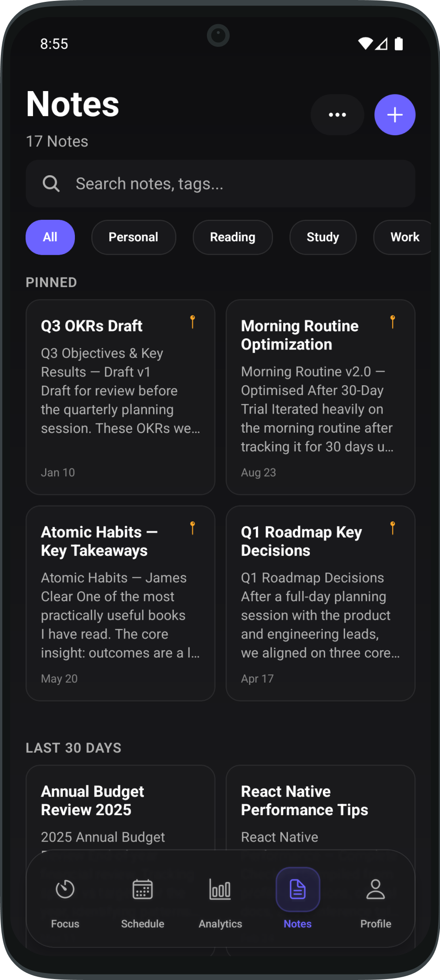This screenshot has height=980, width=440.
Task: Select the All filter chip
Action: pos(50,237)
